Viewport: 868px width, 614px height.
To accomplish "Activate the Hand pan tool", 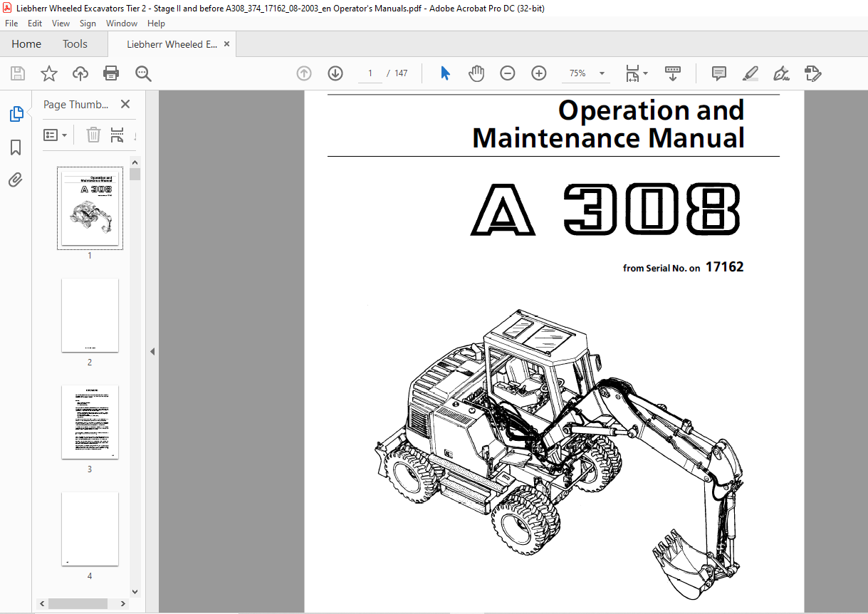I will [476, 73].
